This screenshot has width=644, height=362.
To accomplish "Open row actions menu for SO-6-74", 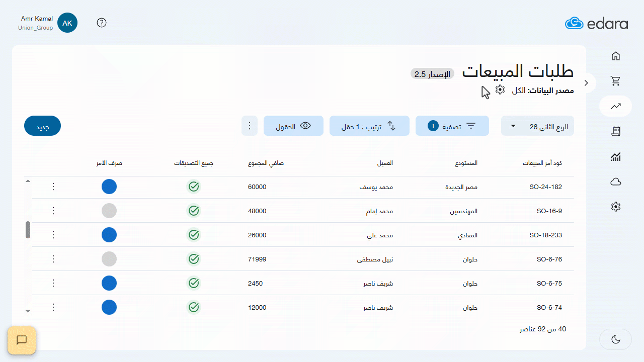I will pos(53,307).
